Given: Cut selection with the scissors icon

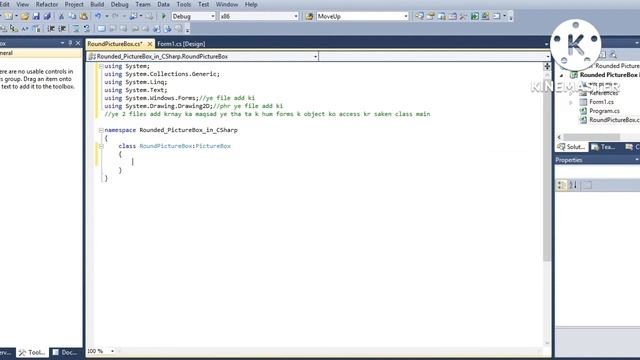Looking at the screenshot, I should pos(61,16).
